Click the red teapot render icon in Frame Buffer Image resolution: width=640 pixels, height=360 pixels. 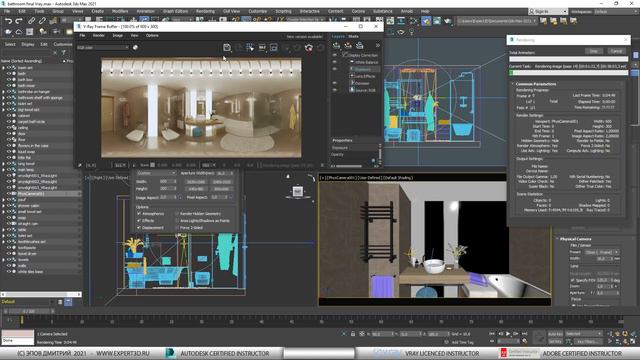[x=309, y=48]
